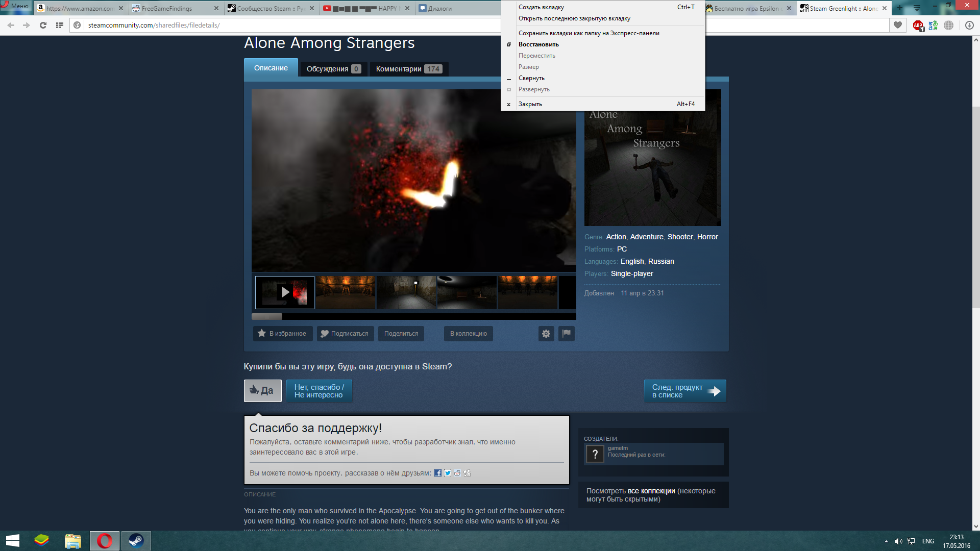
Task: Close the Steam Greenlight tab
Action: click(885, 8)
